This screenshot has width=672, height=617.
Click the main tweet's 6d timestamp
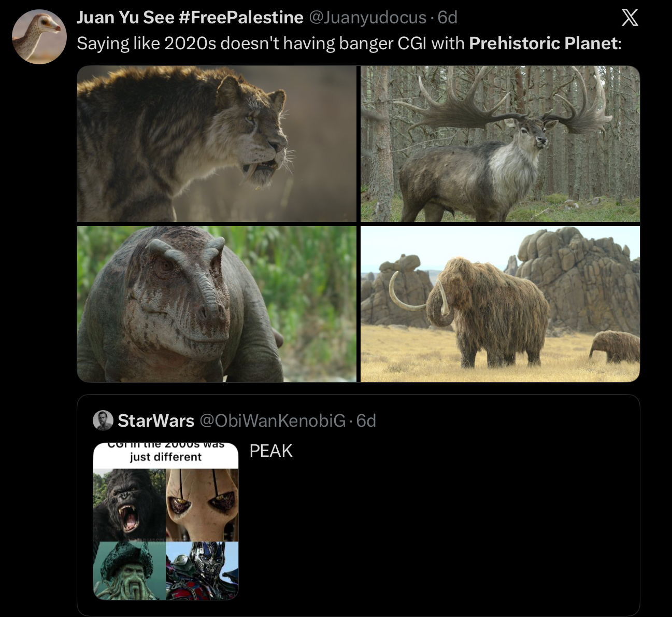448,18
